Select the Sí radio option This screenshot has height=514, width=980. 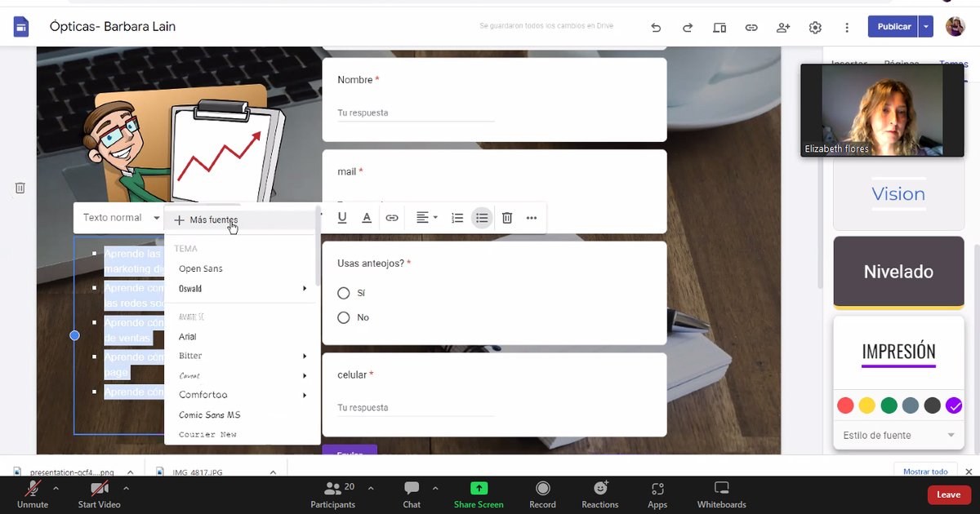pyautogui.click(x=344, y=293)
